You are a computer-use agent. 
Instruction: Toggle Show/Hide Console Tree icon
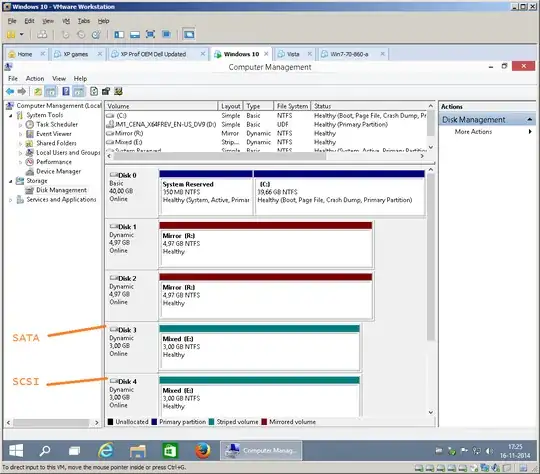51,92
